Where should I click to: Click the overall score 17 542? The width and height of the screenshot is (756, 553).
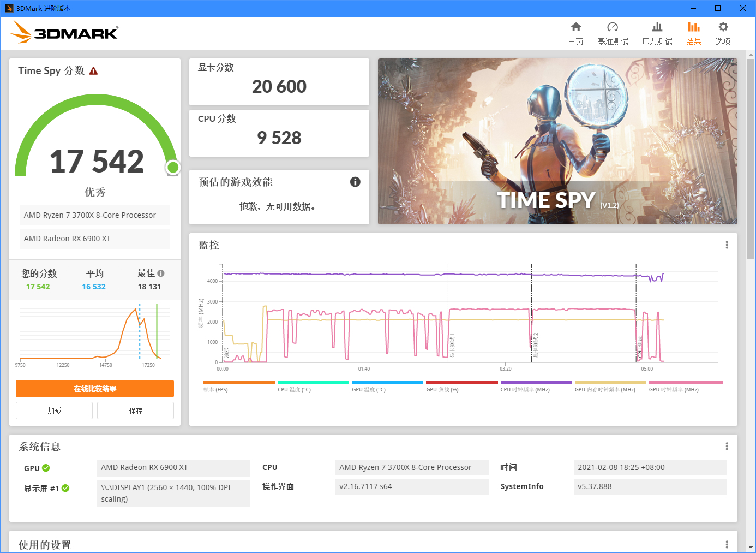pos(97,162)
